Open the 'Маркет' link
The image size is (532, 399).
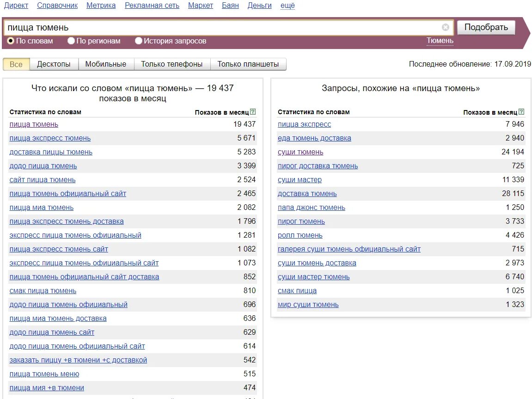click(201, 6)
